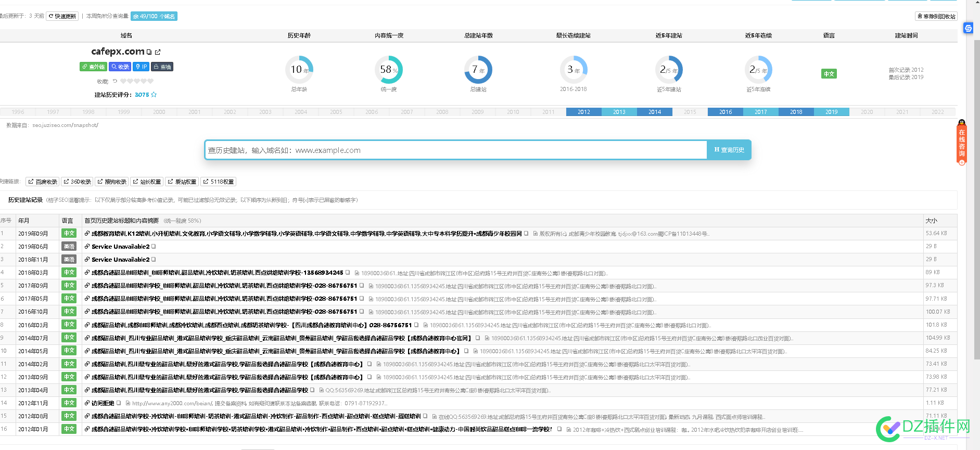The height and width of the screenshot is (450, 980).
Task: Select year 2014 on the timeline
Action: [x=655, y=112]
